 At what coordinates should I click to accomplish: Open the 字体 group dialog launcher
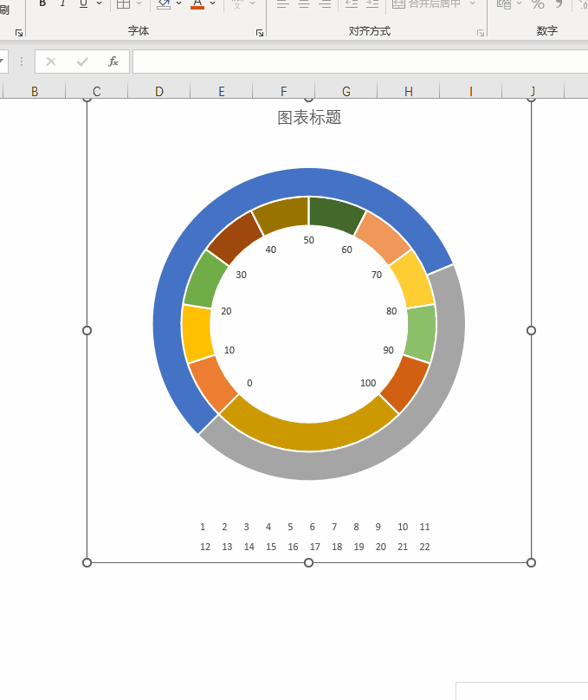(259, 33)
